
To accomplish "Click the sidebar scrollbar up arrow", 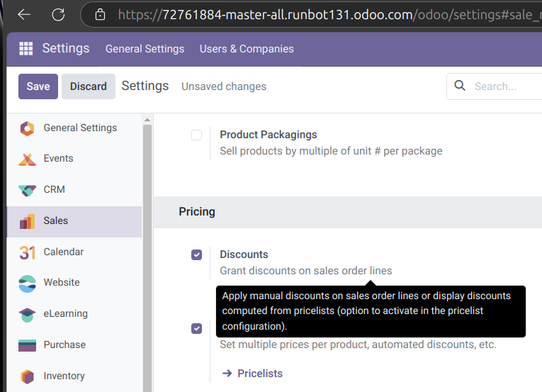I will pos(147,120).
